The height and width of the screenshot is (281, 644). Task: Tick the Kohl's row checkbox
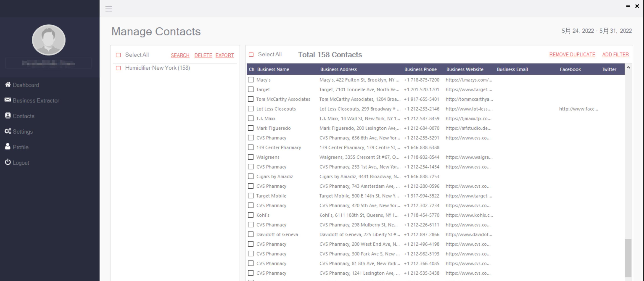[250, 215]
